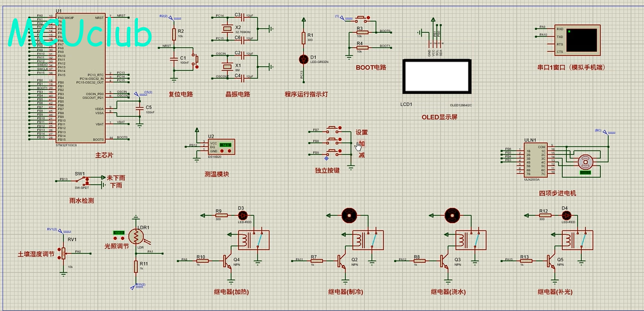Toggle the SW1 rain detection switch
The height and width of the screenshot is (311, 644).
[x=80, y=180]
